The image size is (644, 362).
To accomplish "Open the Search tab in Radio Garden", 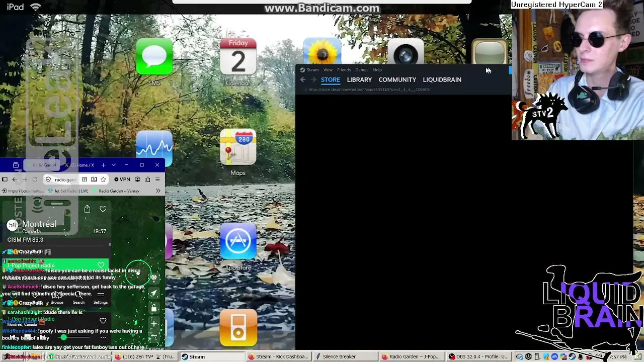I will (x=78, y=299).
